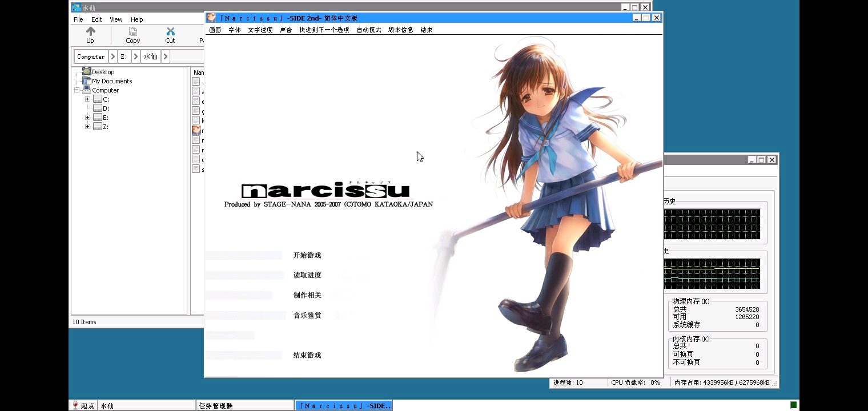This screenshot has height=411, width=868.
Task: Expand the Z: drive tree node
Action: [x=88, y=127]
